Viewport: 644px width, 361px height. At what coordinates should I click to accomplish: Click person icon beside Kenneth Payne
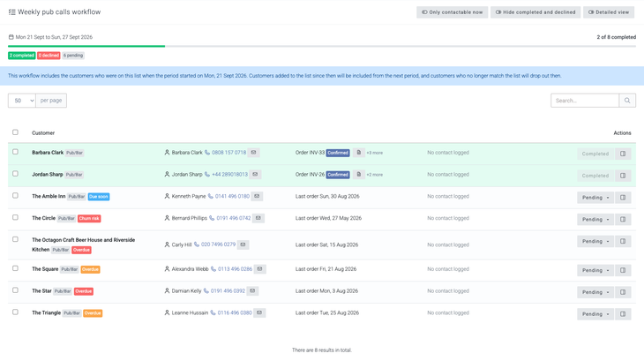click(167, 196)
